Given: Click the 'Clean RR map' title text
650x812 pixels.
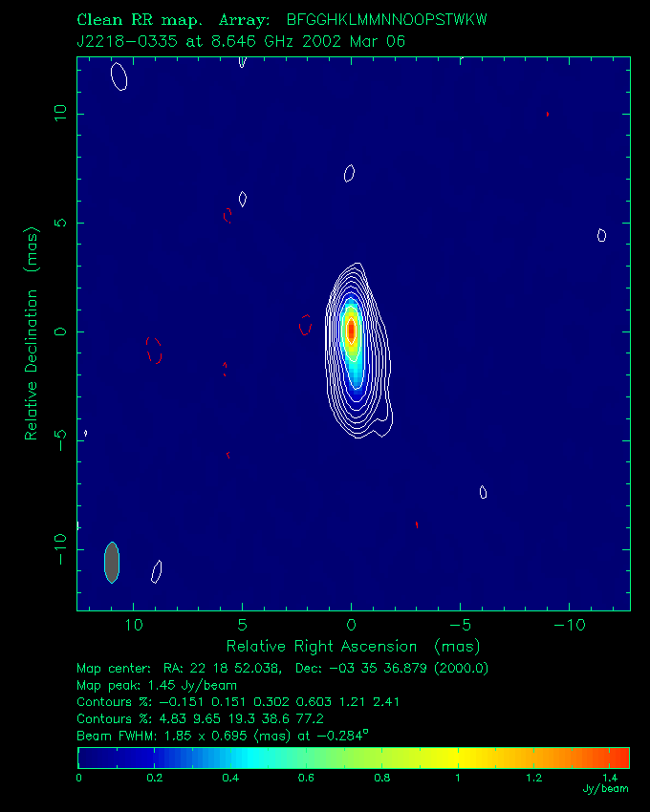Looking at the screenshot, I should pyautogui.click(x=140, y=20).
